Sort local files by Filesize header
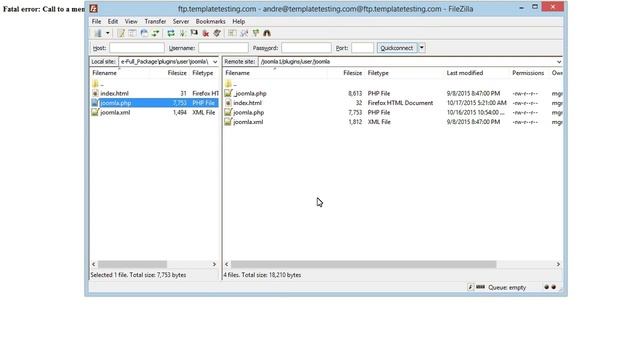 [x=177, y=73]
